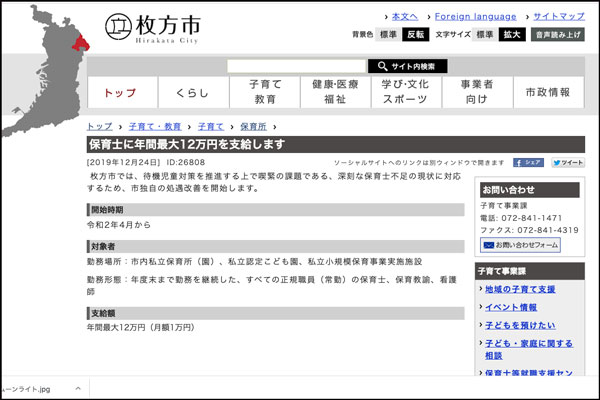Switch background color to 反転
Image resolution: width=600 pixels, height=400 pixels.
click(416, 34)
